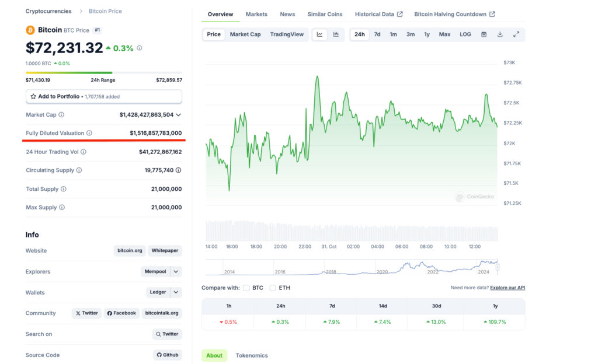Follow the Explore our API link

tap(507, 288)
